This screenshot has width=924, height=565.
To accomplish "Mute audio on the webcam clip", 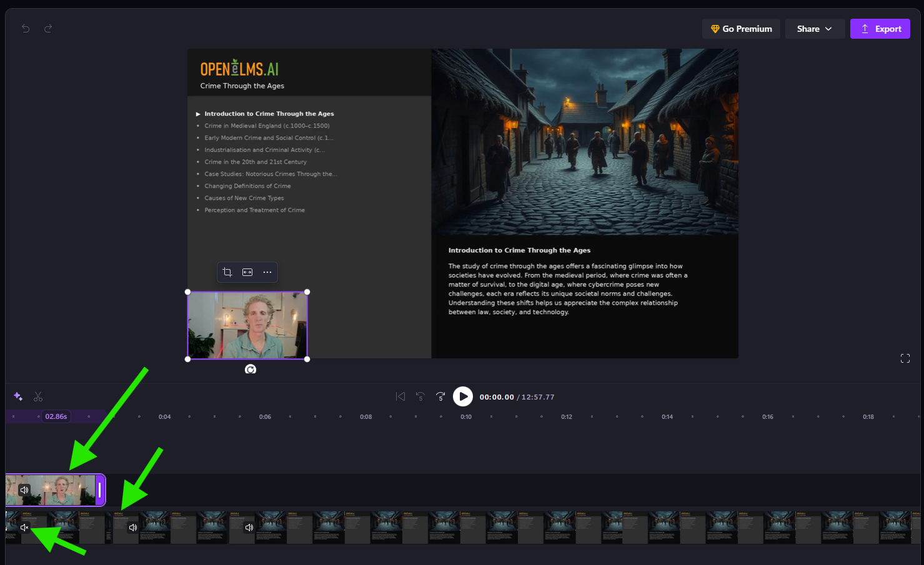I will [x=24, y=490].
